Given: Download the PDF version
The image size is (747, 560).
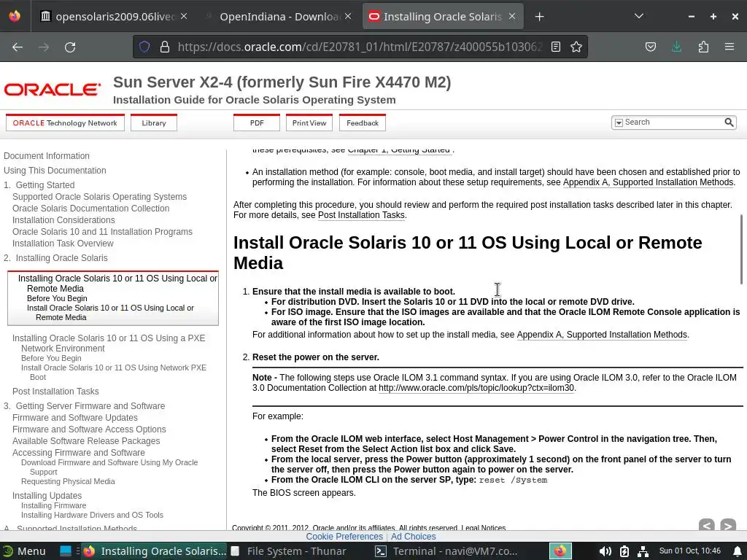Looking at the screenshot, I should click(x=257, y=122).
